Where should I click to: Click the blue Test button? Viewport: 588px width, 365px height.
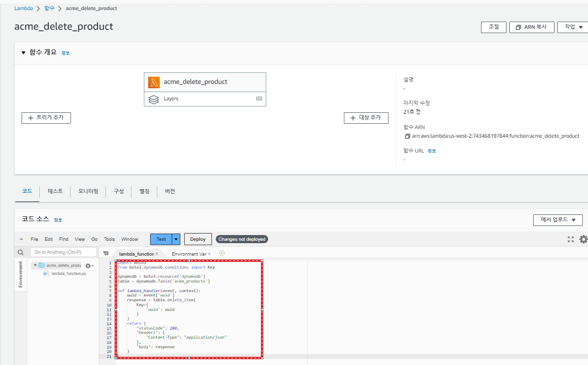pos(161,239)
